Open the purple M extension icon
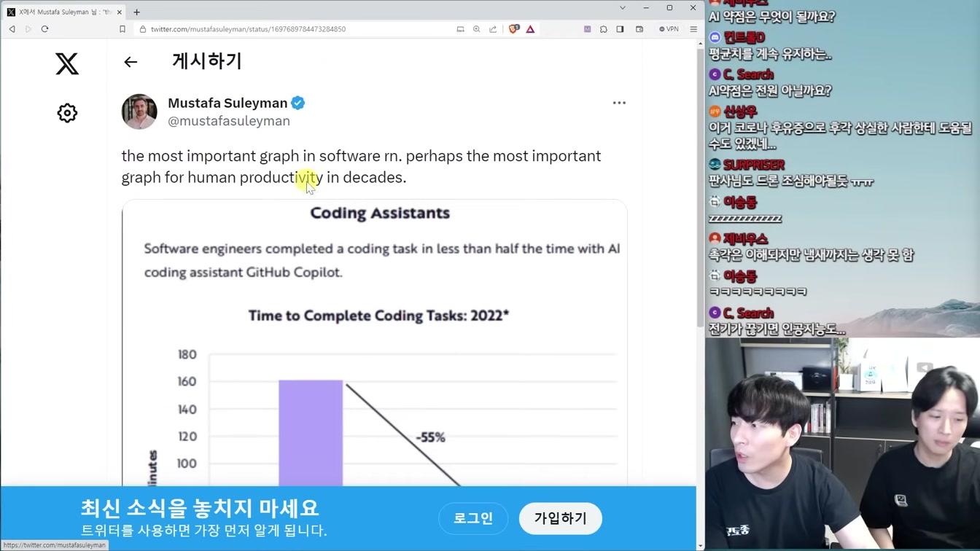The height and width of the screenshot is (551, 980). (x=588, y=29)
